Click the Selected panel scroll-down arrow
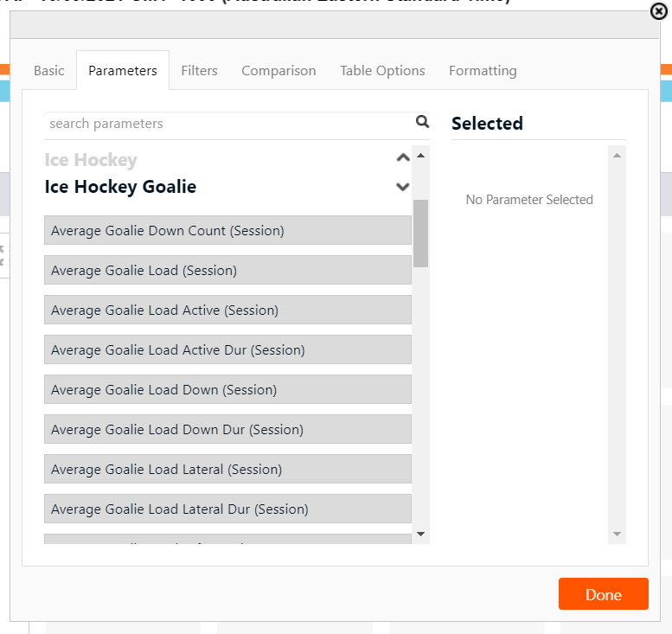 click(x=618, y=534)
